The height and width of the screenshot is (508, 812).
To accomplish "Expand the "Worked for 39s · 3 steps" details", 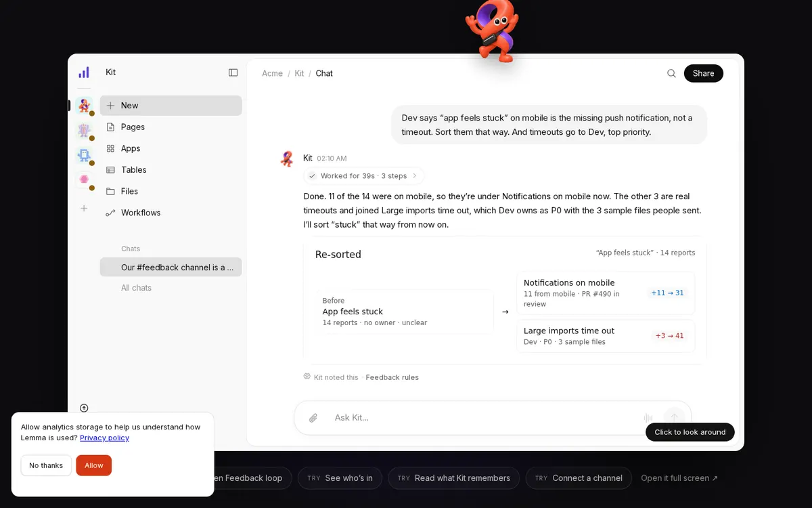I will [x=364, y=176].
